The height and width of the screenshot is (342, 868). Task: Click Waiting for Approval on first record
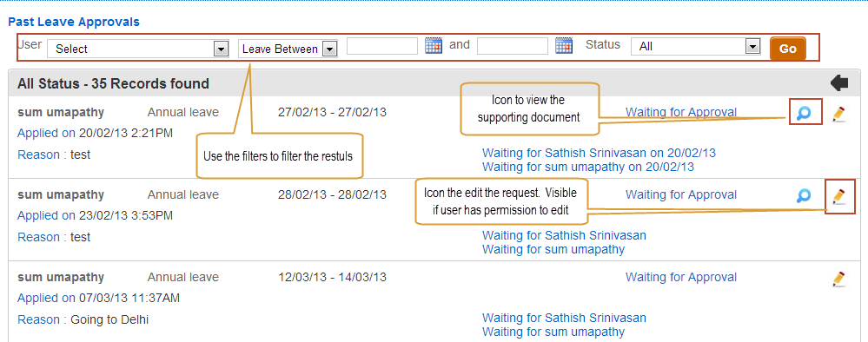[681, 112]
